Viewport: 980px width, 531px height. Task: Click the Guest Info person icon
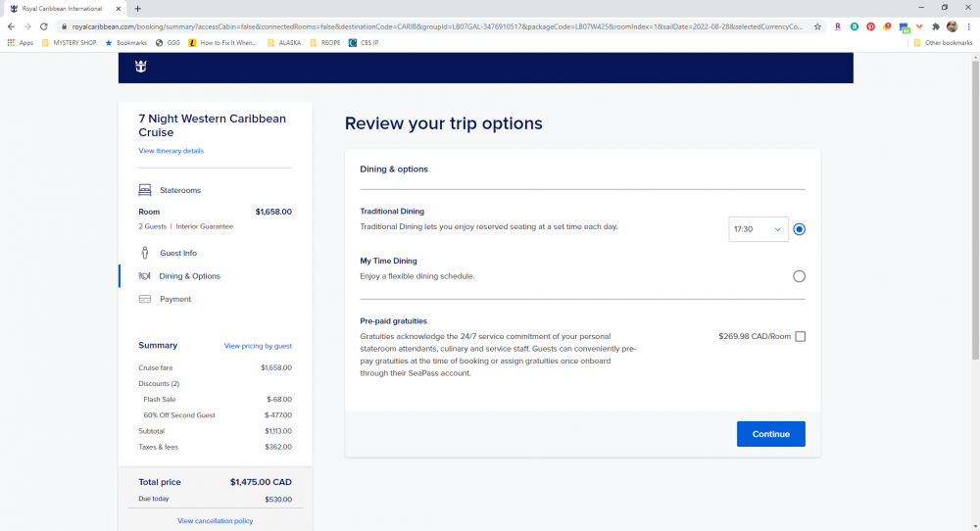click(x=145, y=253)
